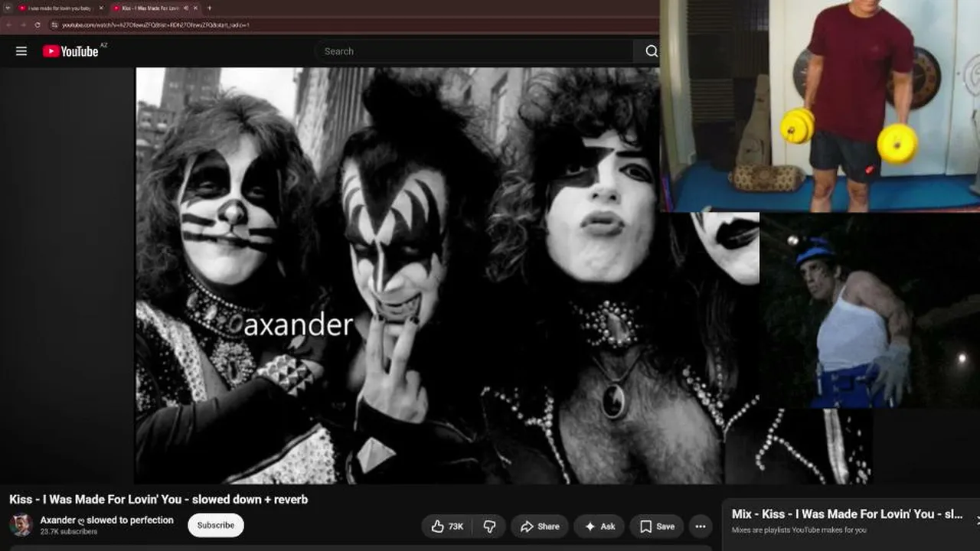Click the '23.7K subscribers' text
The height and width of the screenshot is (551, 980).
(x=69, y=532)
